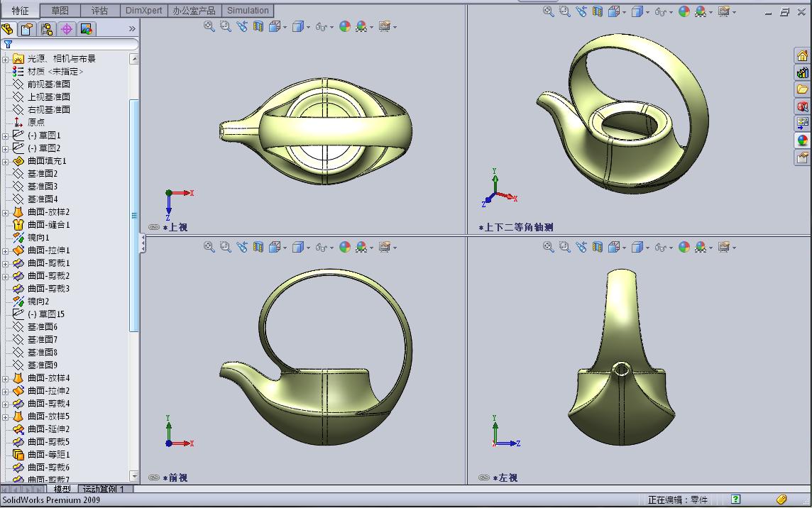The image size is (812, 508).
Task: Open the ConfigurationManager tab icon
Action: (x=47, y=29)
